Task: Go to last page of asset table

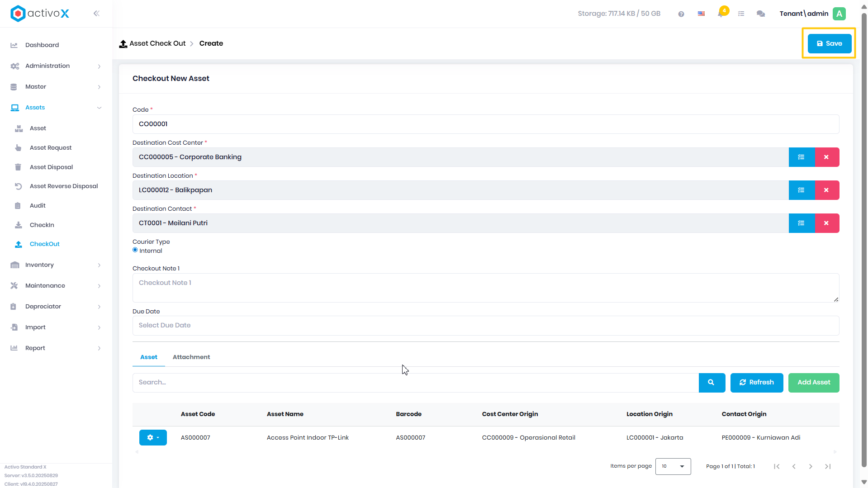Action: point(828,466)
